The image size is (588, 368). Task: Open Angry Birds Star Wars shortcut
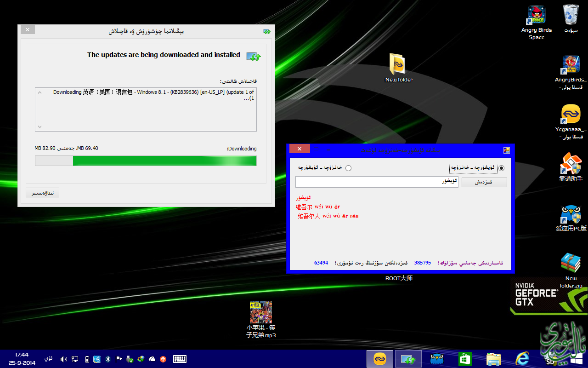coord(571,72)
